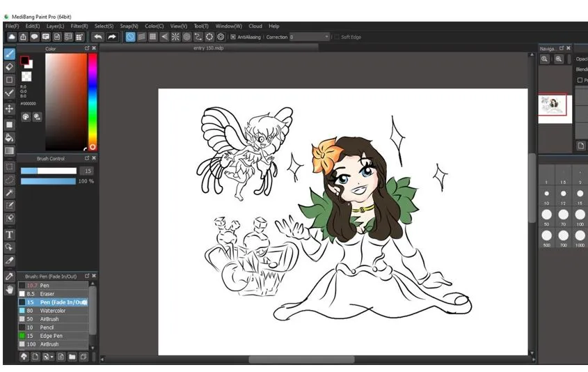Click the speech bubble icon in toolbar

coord(35,37)
